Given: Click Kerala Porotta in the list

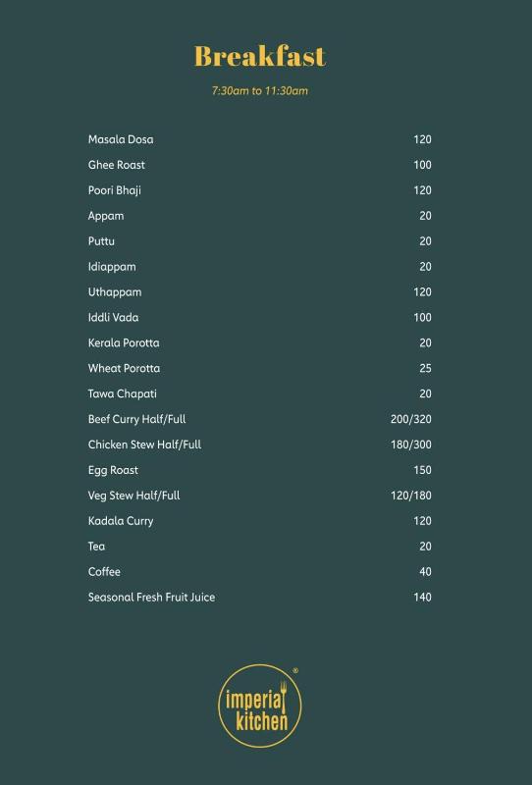Looking at the screenshot, I should (x=124, y=342).
